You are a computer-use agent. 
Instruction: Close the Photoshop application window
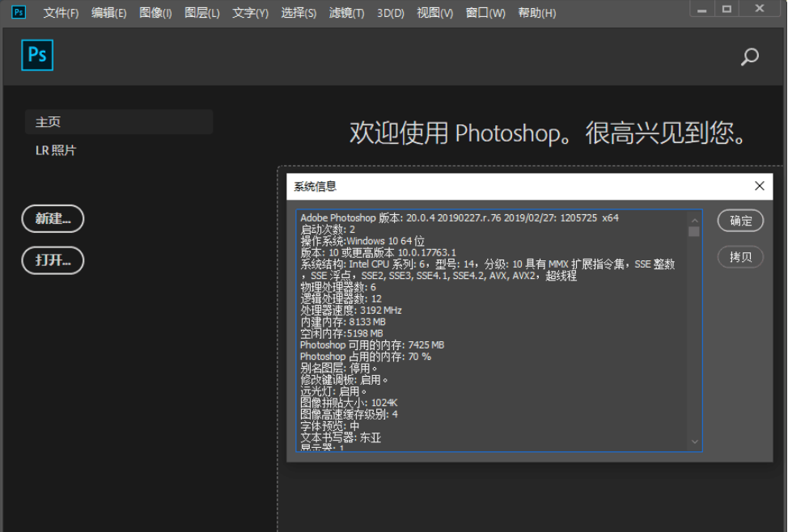[760, 9]
